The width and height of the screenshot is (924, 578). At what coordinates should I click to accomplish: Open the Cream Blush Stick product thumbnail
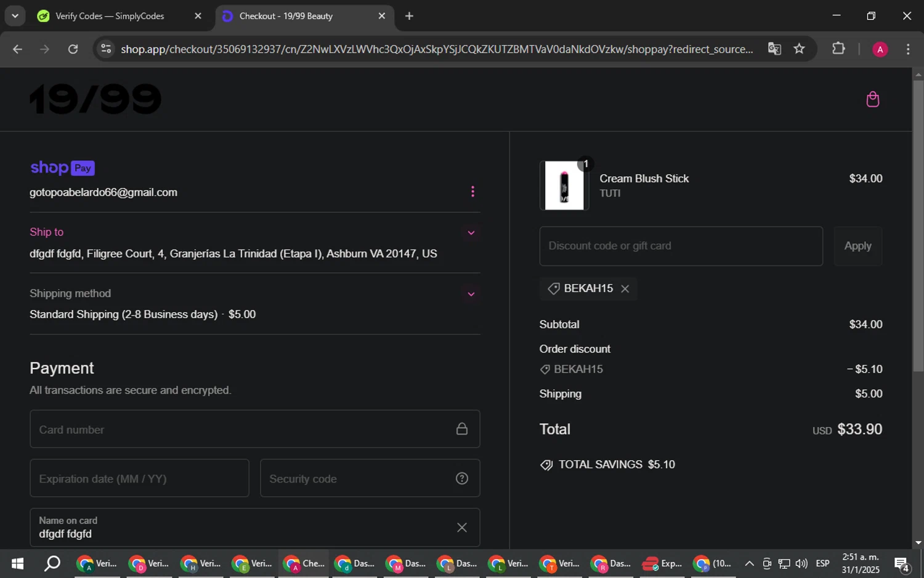pyautogui.click(x=564, y=185)
